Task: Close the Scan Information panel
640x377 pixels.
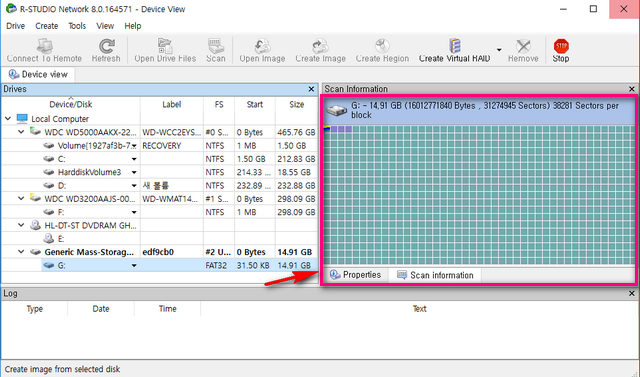Action: pyautogui.click(x=632, y=89)
